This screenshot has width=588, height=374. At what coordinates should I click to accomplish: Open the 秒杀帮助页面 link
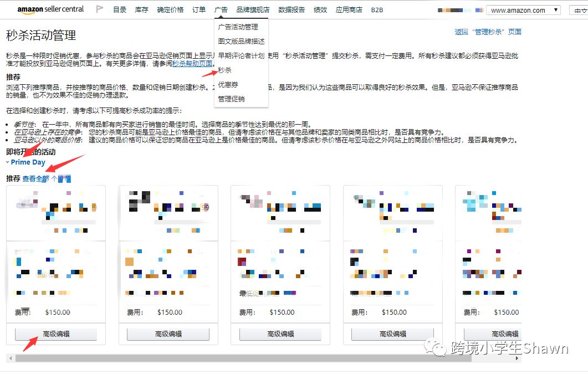point(192,64)
